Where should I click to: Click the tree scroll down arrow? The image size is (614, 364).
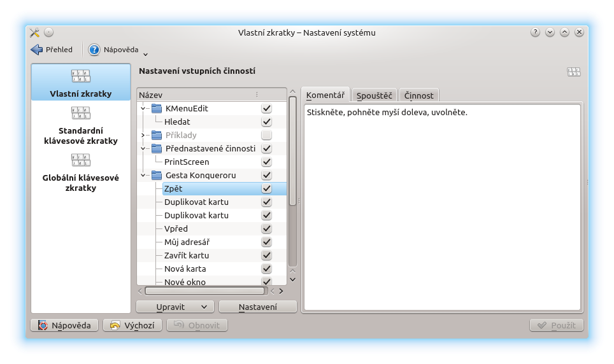click(292, 279)
